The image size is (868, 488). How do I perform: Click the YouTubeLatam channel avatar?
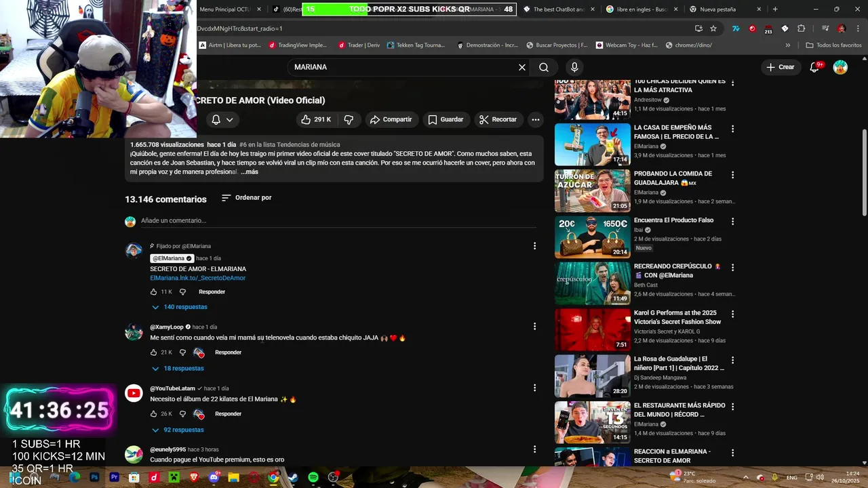[x=134, y=393]
